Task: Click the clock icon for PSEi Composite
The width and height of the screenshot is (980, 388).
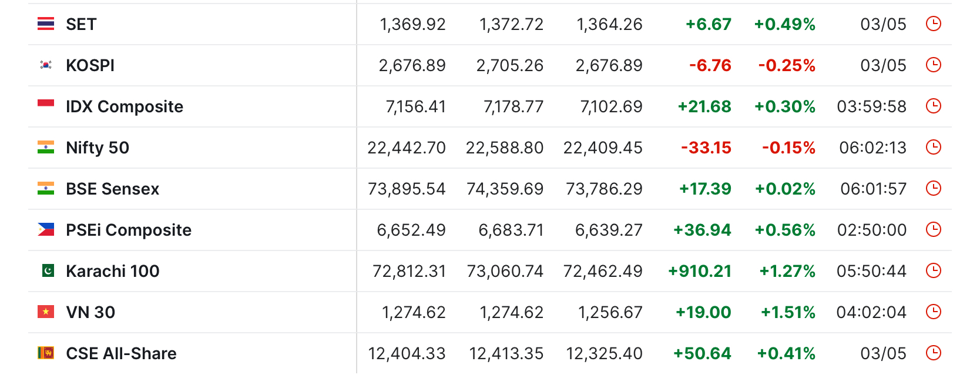Action: [x=933, y=229]
